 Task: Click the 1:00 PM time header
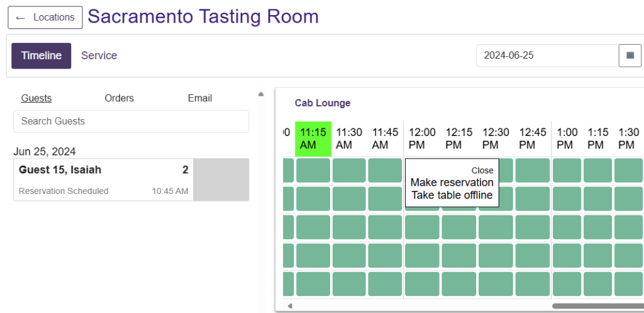[x=567, y=139]
